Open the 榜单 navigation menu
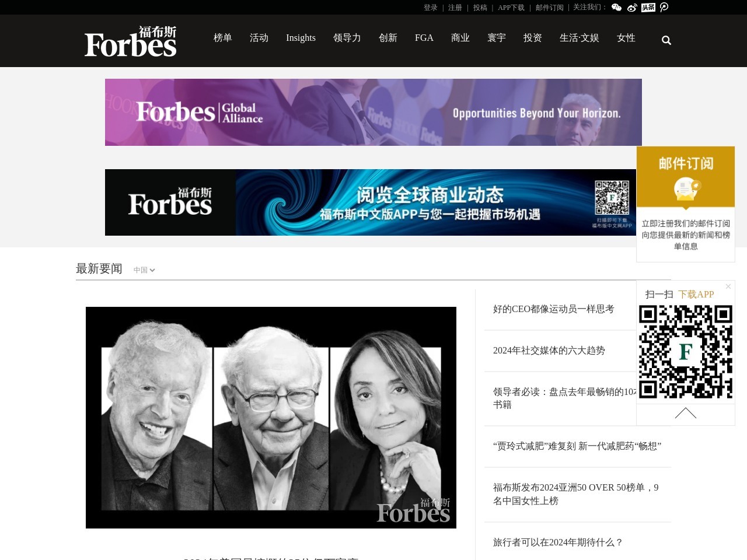 (223, 38)
